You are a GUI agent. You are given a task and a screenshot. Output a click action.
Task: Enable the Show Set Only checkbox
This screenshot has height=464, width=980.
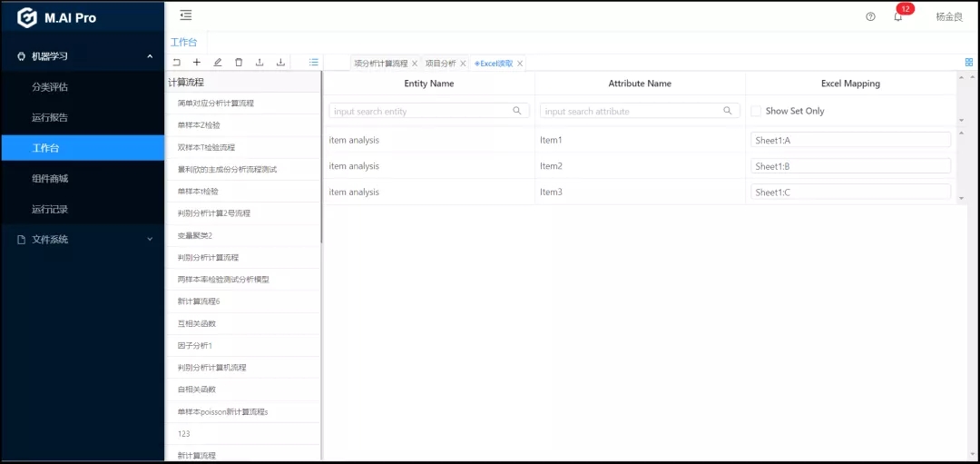[x=756, y=111]
